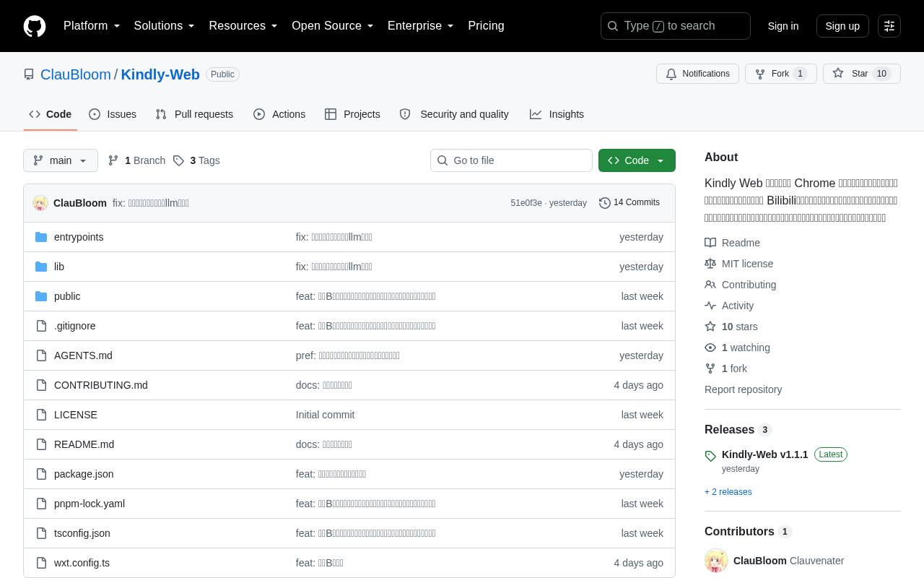Open commit hash 51e0f3e
924x578 pixels.
click(x=526, y=203)
